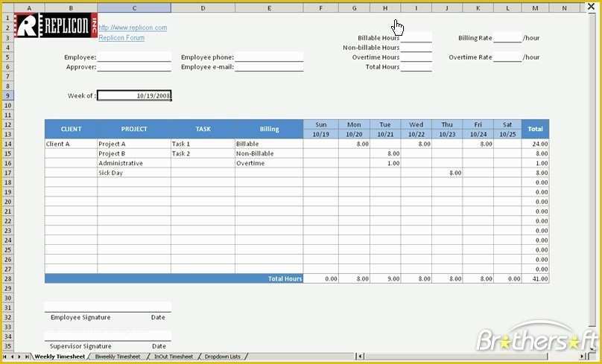This screenshot has width=602, height=364.
Task: Click the Total column header cell
Action: coord(535,130)
